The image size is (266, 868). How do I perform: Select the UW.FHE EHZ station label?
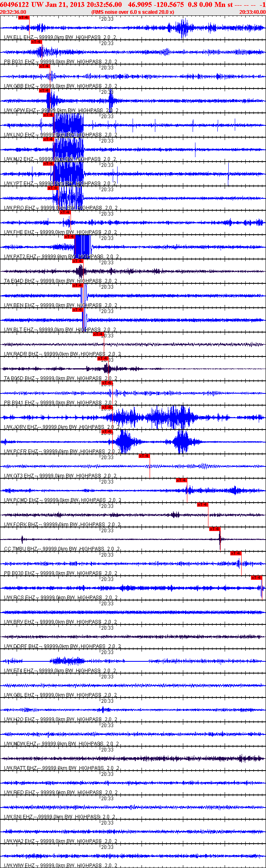(19, 232)
